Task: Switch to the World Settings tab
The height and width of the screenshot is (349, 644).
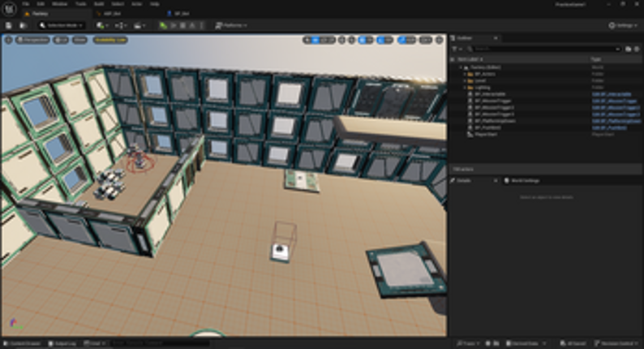Action: coord(519,180)
